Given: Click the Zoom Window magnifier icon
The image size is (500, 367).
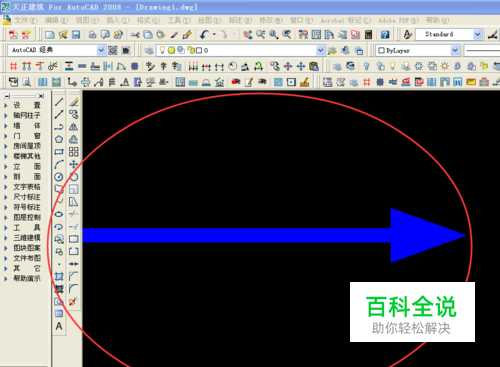Looking at the screenshot, I should [274, 34].
